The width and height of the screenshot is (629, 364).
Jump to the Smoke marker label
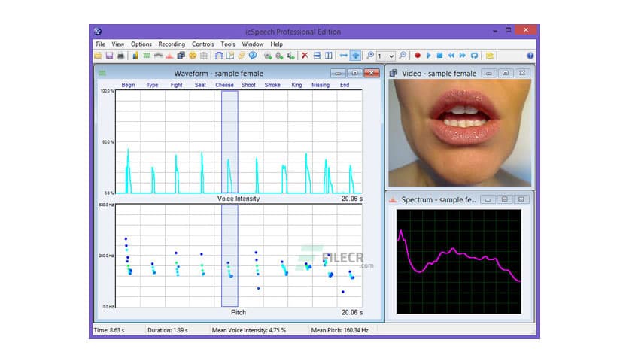pyautogui.click(x=272, y=85)
